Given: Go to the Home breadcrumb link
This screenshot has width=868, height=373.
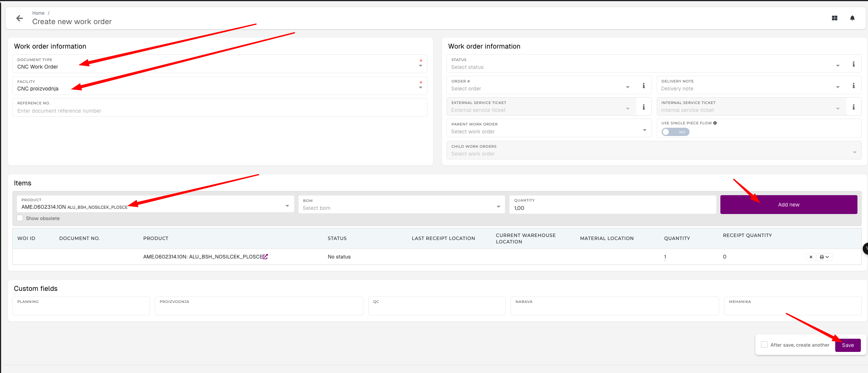Looking at the screenshot, I should tap(38, 13).
